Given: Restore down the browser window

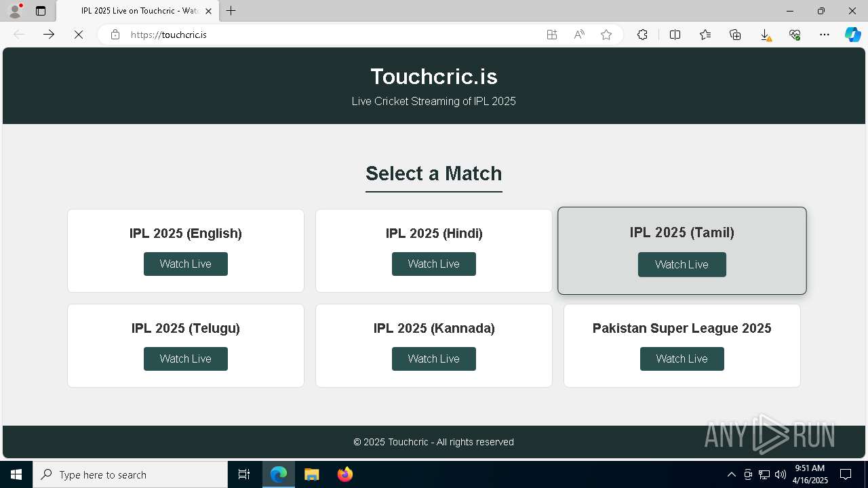Looking at the screenshot, I should pyautogui.click(x=821, y=11).
